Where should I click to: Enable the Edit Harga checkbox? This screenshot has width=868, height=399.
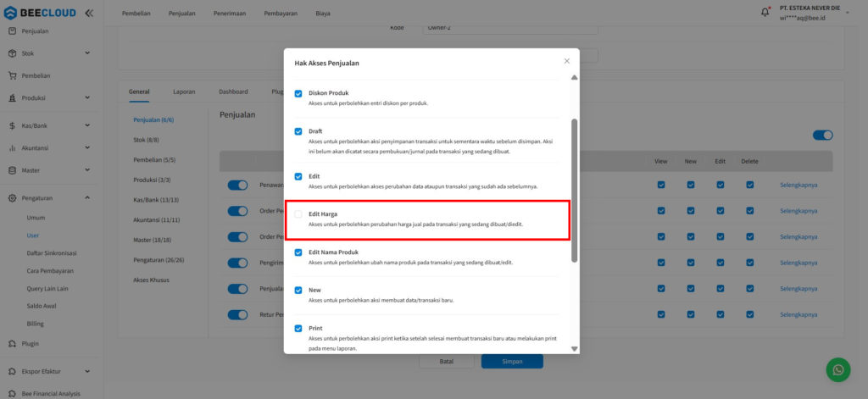[x=298, y=214]
